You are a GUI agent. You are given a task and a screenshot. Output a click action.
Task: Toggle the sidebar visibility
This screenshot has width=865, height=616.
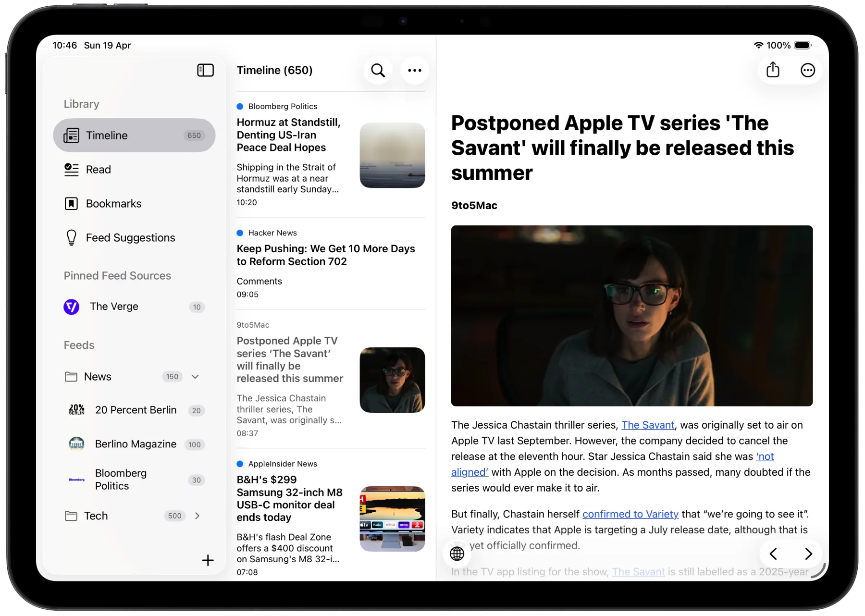pyautogui.click(x=206, y=70)
